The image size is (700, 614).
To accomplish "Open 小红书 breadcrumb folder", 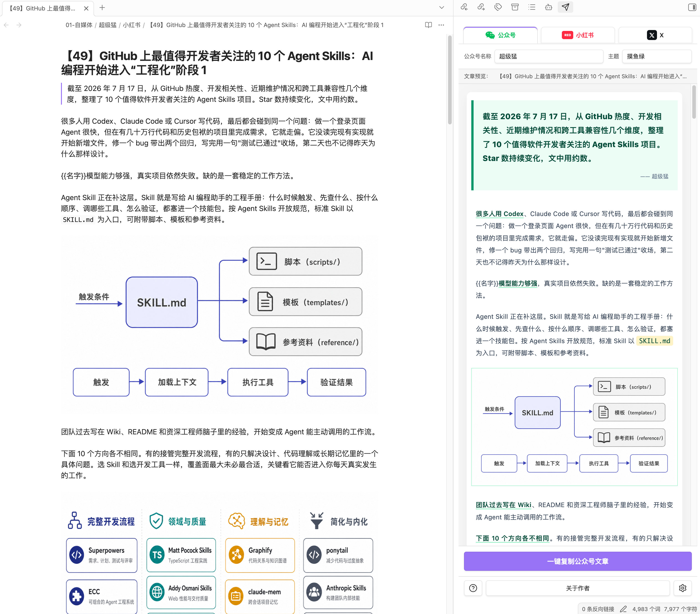I will [x=132, y=25].
